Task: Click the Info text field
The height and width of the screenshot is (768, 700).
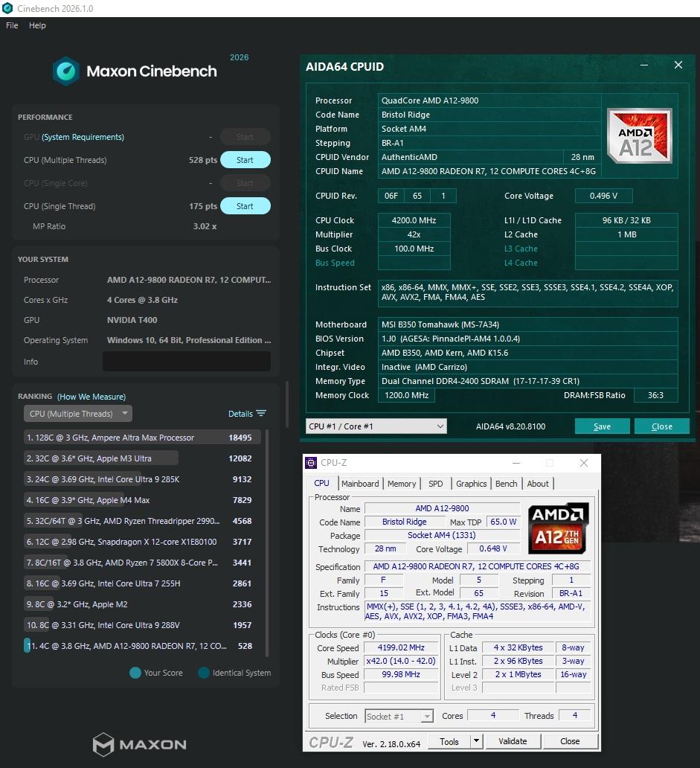Action: coord(186,362)
